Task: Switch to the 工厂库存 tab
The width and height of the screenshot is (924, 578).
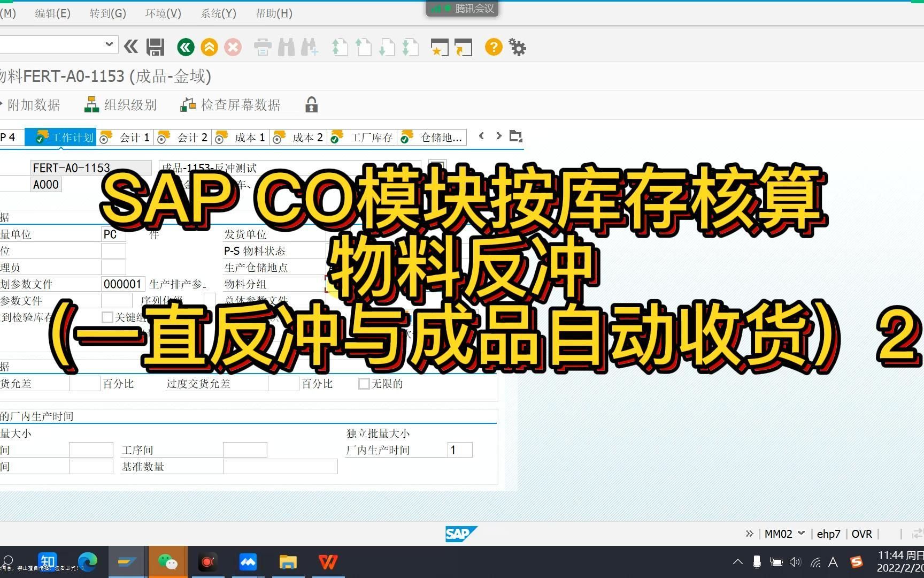Action: point(362,138)
